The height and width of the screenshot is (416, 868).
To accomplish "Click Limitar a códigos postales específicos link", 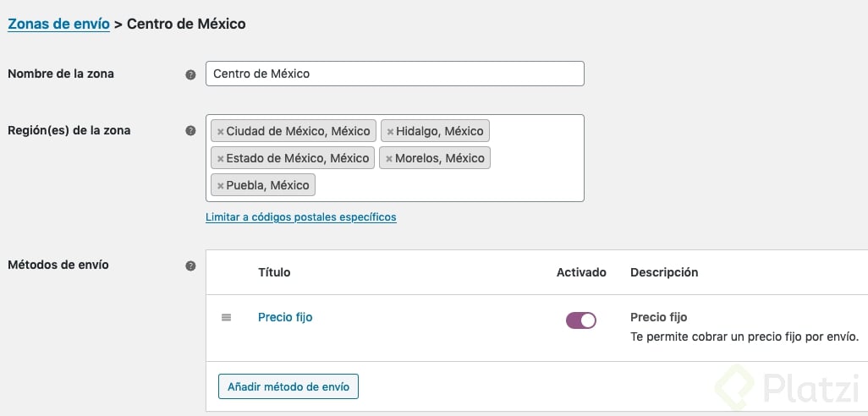I will coord(300,217).
